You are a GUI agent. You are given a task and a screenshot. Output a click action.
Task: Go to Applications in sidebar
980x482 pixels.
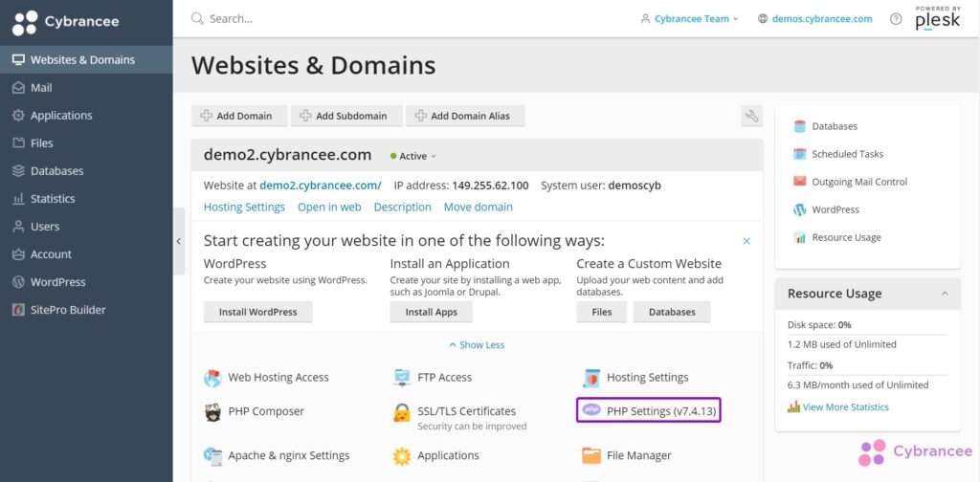86,116
